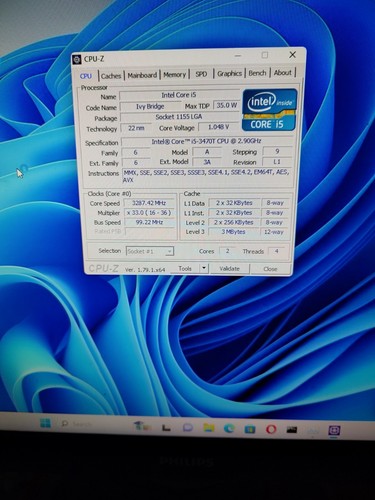
Task: Click the Cores value 2
Action: pyautogui.click(x=227, y=251)
